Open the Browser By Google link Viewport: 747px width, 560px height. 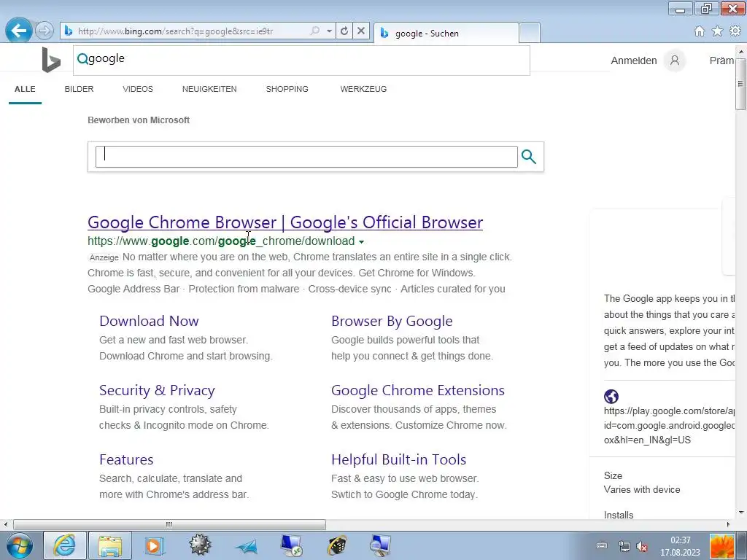392,321
